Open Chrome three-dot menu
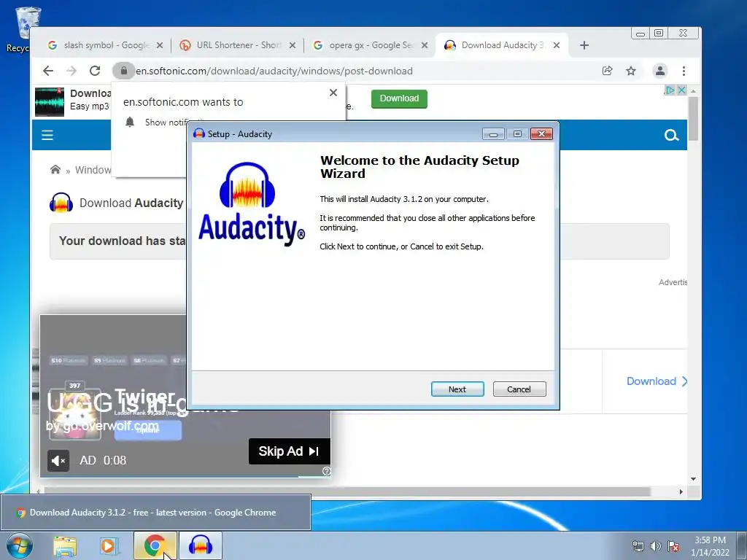 tap(684, 71)
